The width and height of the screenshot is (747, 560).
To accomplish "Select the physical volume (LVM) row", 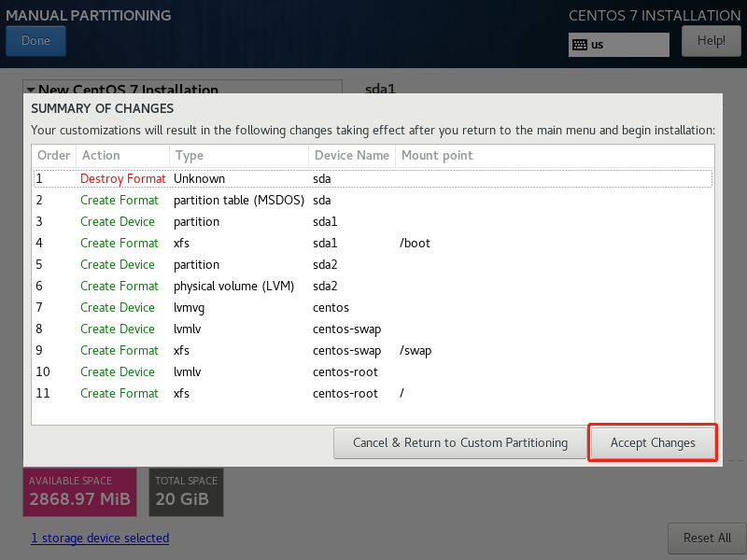I will [x=373, y=286].
